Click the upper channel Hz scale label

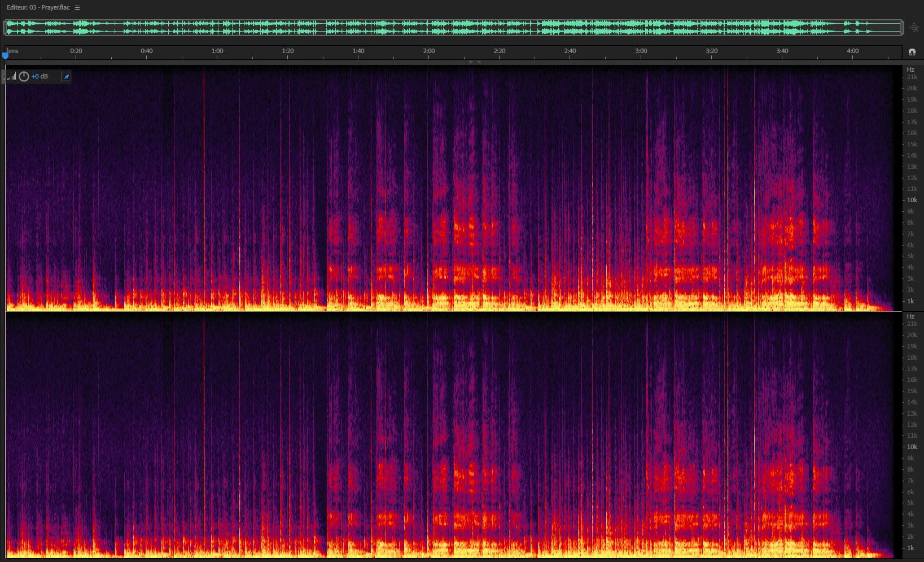pyautogui.click(x=910, y=69)
